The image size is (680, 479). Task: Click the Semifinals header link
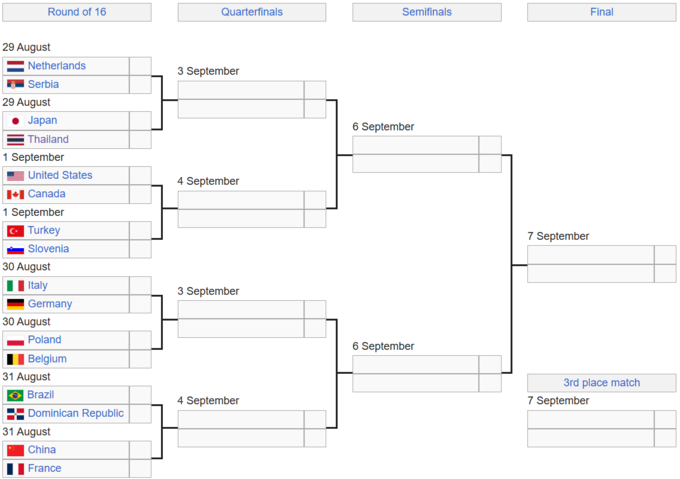[x=427, y=12]
